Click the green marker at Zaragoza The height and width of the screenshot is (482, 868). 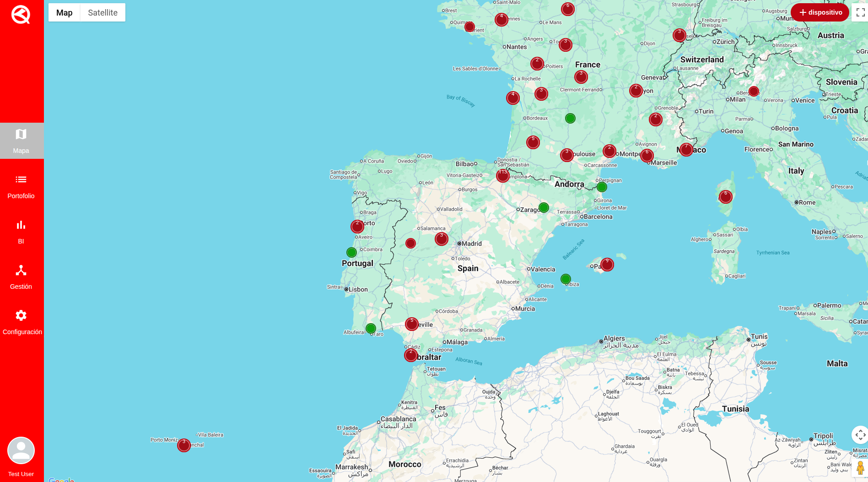[544, 207]
